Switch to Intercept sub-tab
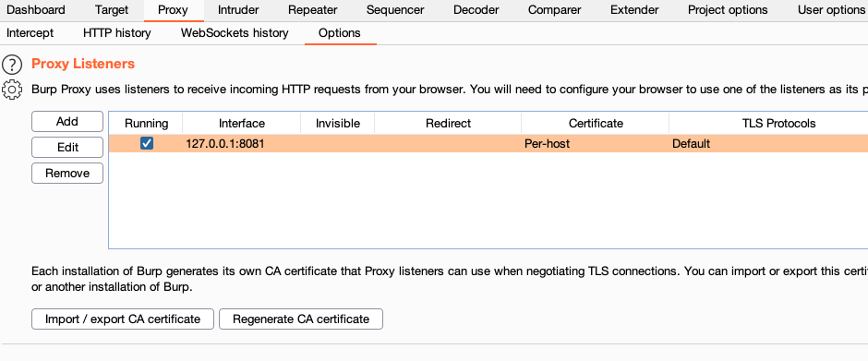The image size is (868, 361). tap(30, 33)
